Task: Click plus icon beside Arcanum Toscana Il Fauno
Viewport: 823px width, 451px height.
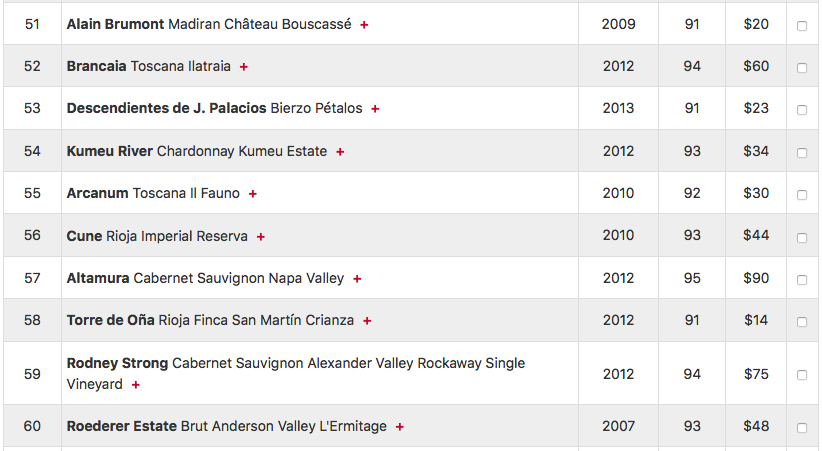Action: click(252, 194)
